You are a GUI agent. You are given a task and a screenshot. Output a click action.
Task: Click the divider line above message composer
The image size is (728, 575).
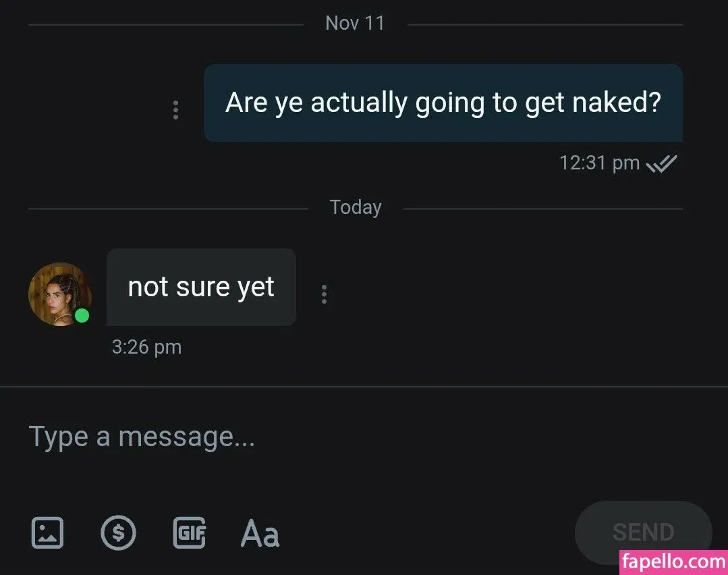tap(364, 387)
